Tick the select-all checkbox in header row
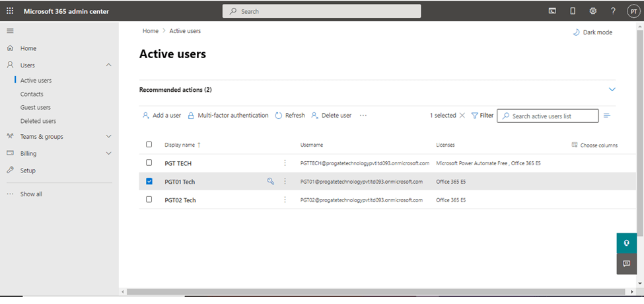Viewport: 644px width, 304px height. 149,145
